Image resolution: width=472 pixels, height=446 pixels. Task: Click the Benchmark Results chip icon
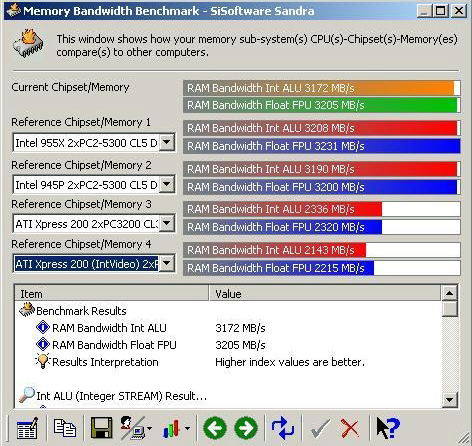pos(27,310)
